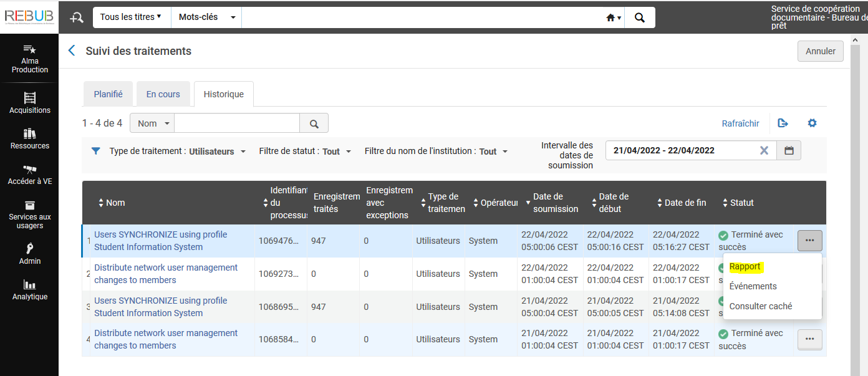Click the main search input field

point(422,17)
